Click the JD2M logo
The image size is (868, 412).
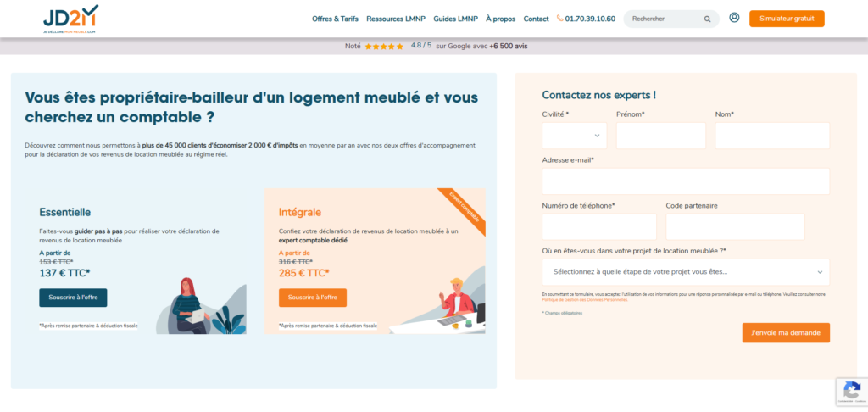(x=70, y=19)
